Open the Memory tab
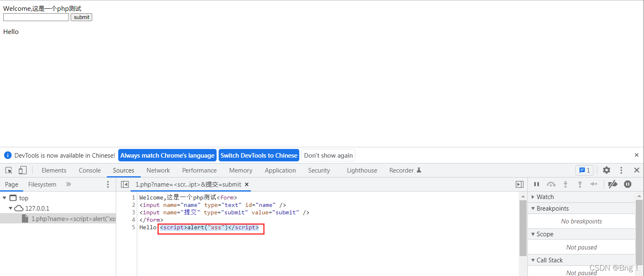Viewport: 644px width, 276px height. coord(241,170)
